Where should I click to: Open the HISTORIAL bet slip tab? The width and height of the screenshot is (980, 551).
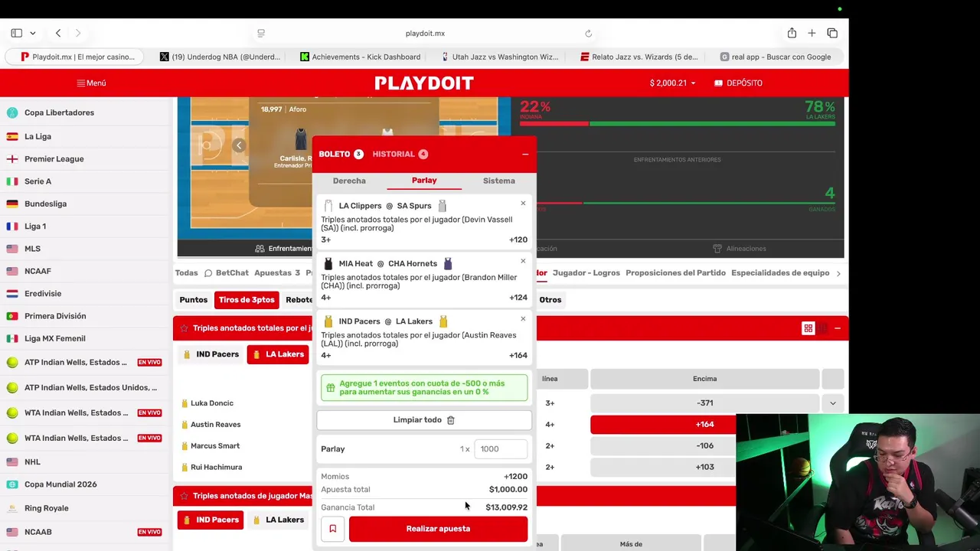pos(400,154)
